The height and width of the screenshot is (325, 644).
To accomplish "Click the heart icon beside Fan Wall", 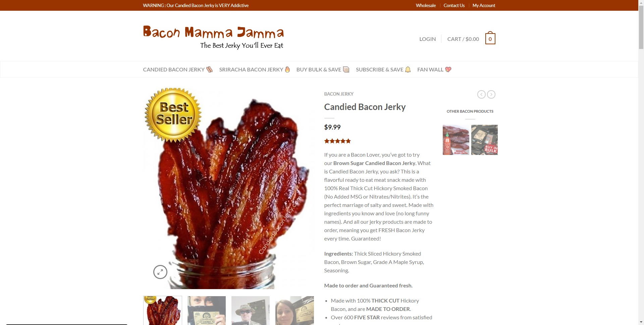I will tap(448, 69).
